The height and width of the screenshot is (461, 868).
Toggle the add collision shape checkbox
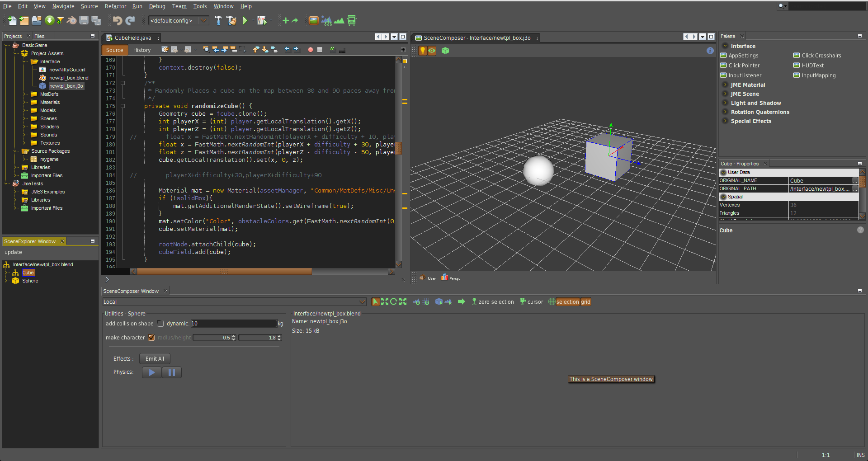tap(160, 324)
